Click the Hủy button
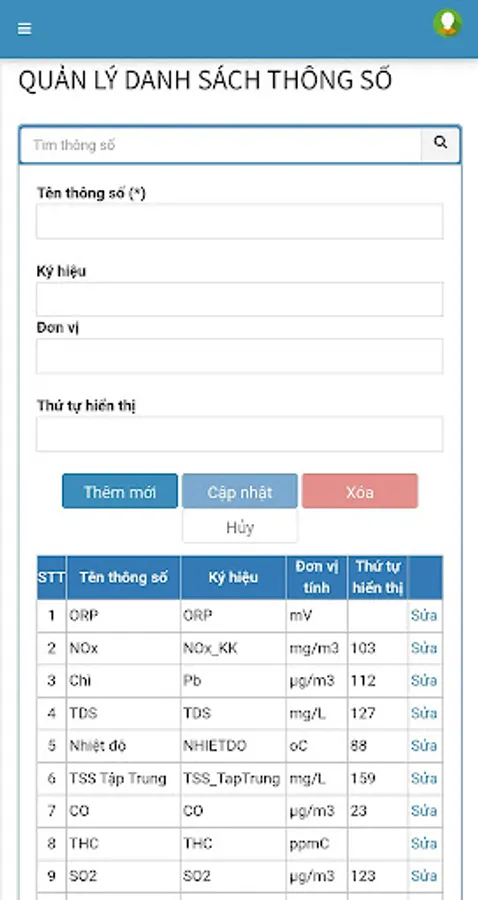This screenshot has height=900, width=478. pos(240,527)
